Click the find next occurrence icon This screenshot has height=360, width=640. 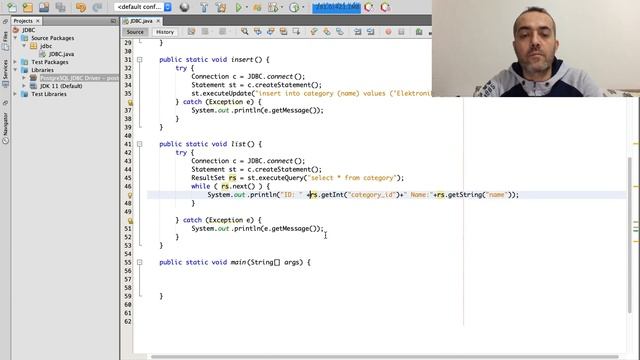tap(270, 31)
